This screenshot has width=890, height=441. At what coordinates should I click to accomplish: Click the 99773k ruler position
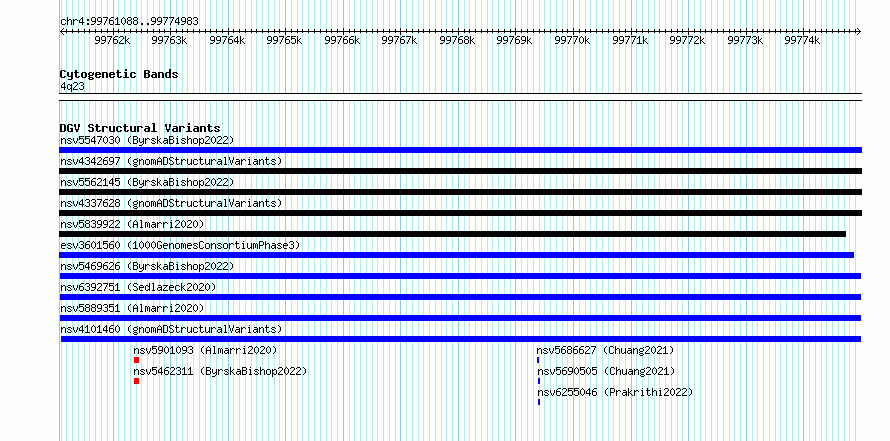[x=745, y=40]
